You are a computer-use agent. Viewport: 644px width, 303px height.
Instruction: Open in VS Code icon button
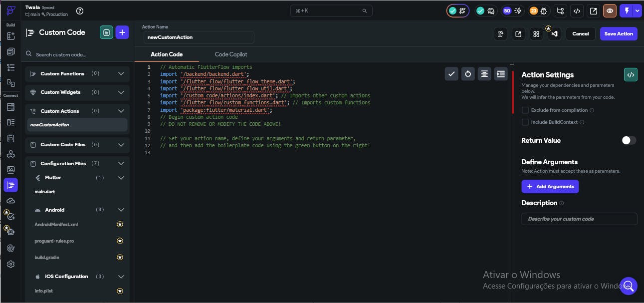(x=554, y=34)
